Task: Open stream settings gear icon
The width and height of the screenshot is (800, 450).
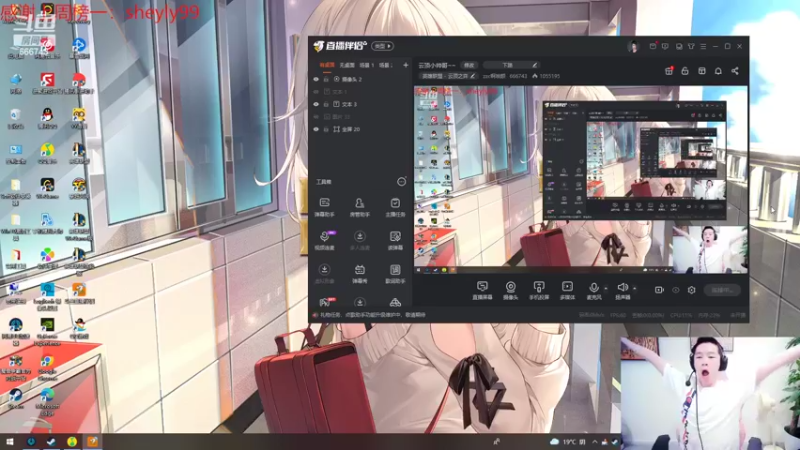Action: (x=691, y=290)
